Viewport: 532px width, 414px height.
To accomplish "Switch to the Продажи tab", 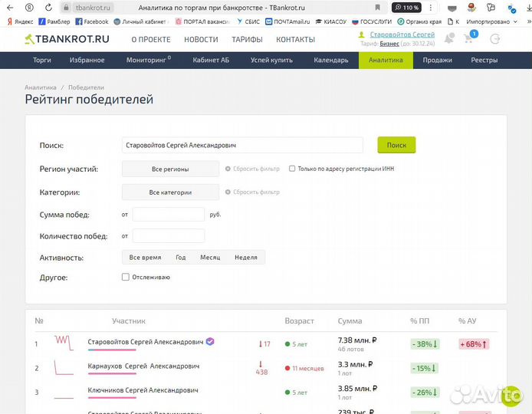I will (x=437, y=60).
